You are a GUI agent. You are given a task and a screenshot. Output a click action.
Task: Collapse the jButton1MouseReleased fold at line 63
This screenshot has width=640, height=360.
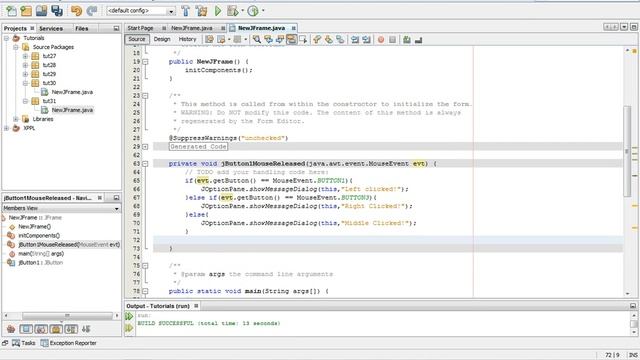[145, 164]
